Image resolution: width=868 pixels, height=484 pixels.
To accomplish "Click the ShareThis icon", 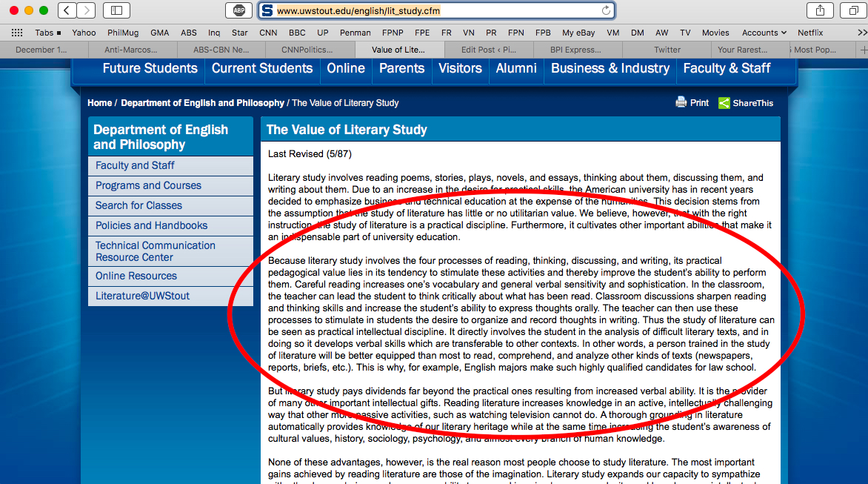I will pos(724,103).
